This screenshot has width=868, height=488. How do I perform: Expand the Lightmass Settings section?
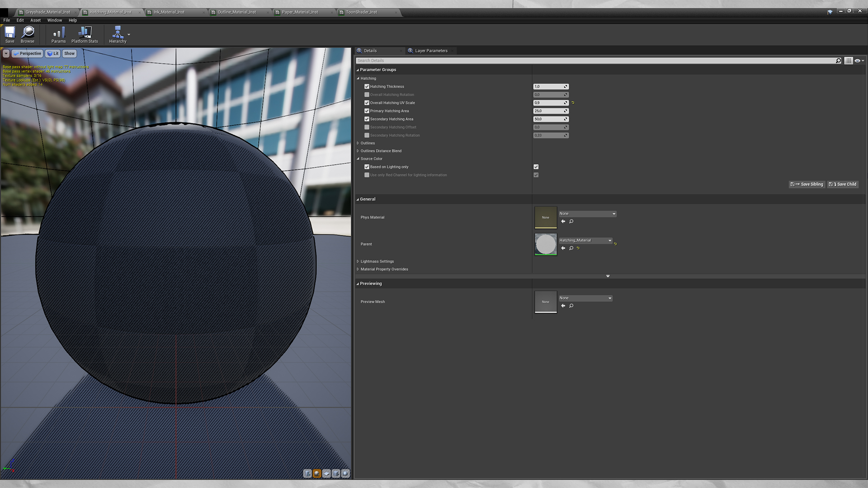pyautogui.click(x=358, y=262)
